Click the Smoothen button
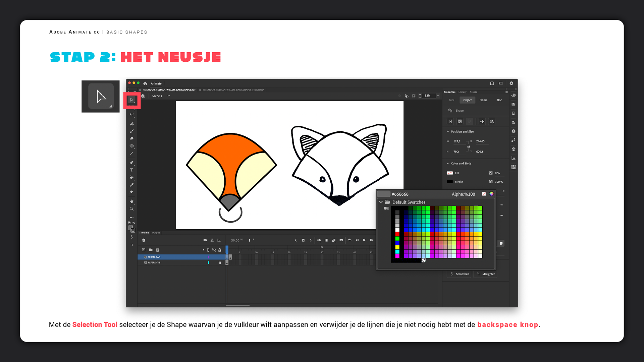The width and height of the screenshot is (644, 362). click(x=459, y=274)
